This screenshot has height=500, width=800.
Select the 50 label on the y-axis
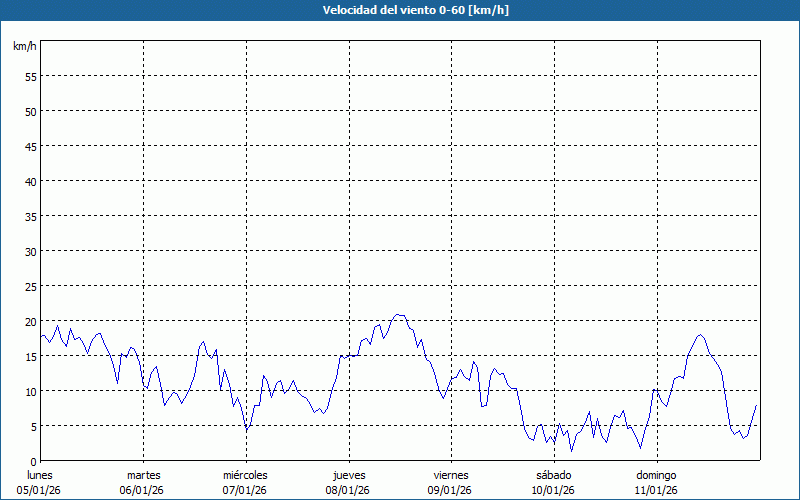(x=30, y=111)
